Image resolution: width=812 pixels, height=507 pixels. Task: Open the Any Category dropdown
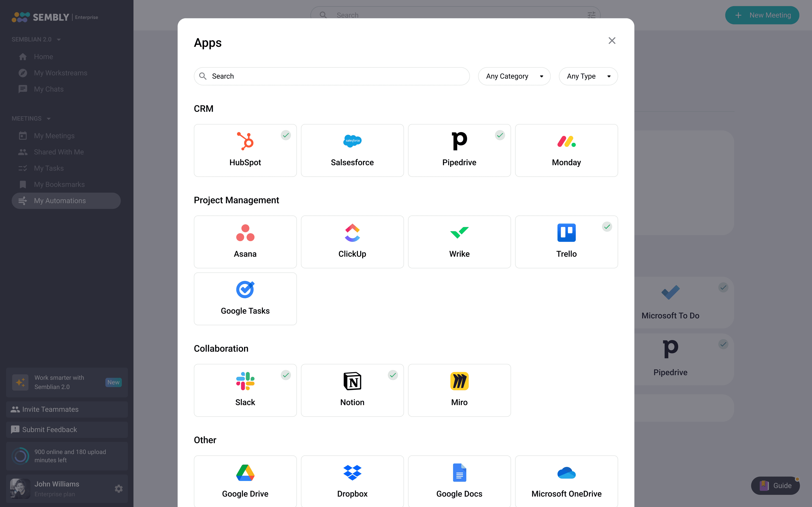pyautogui.click(x=514, y=76)
